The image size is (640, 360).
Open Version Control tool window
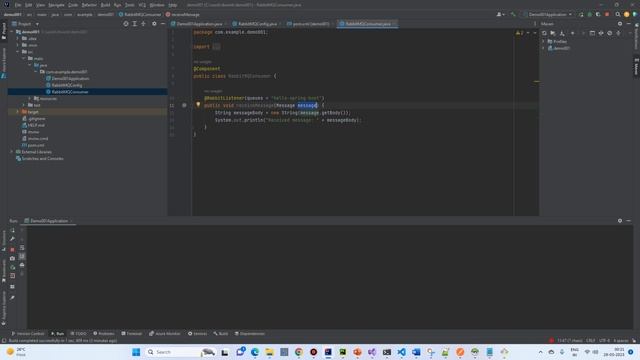[x=28, y=333]
